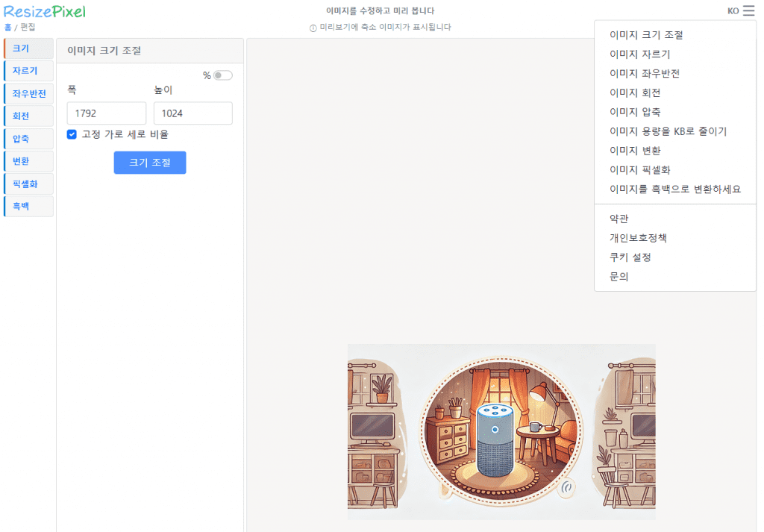Click the ResizePixel logo

(x=45, y=11)
